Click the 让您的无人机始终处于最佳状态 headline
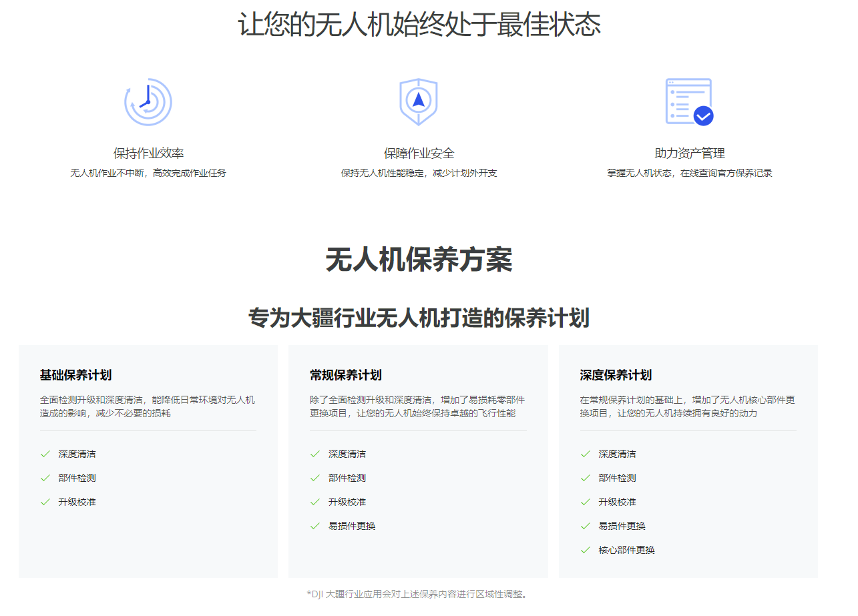 [419, 25]
